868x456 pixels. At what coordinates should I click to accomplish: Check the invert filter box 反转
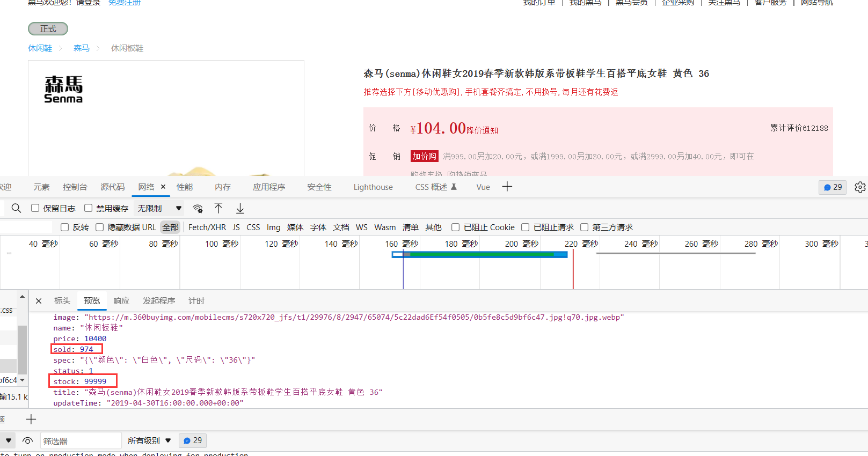point(65,227)
